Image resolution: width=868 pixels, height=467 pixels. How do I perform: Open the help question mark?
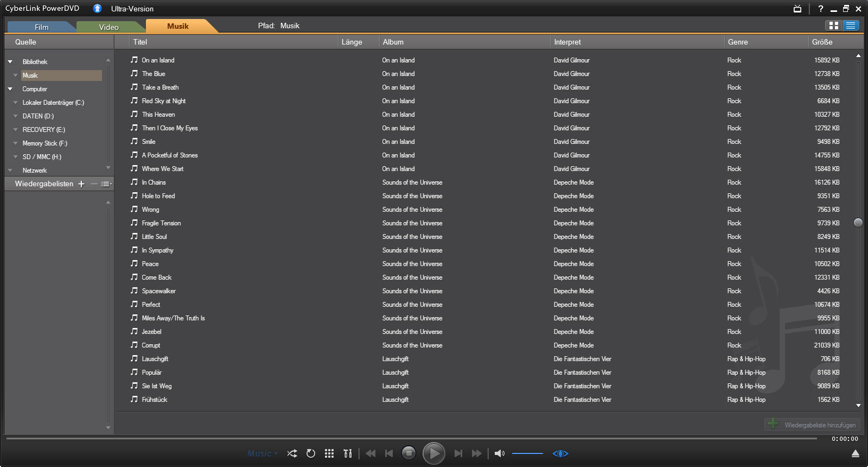click(x=821, y=9)
